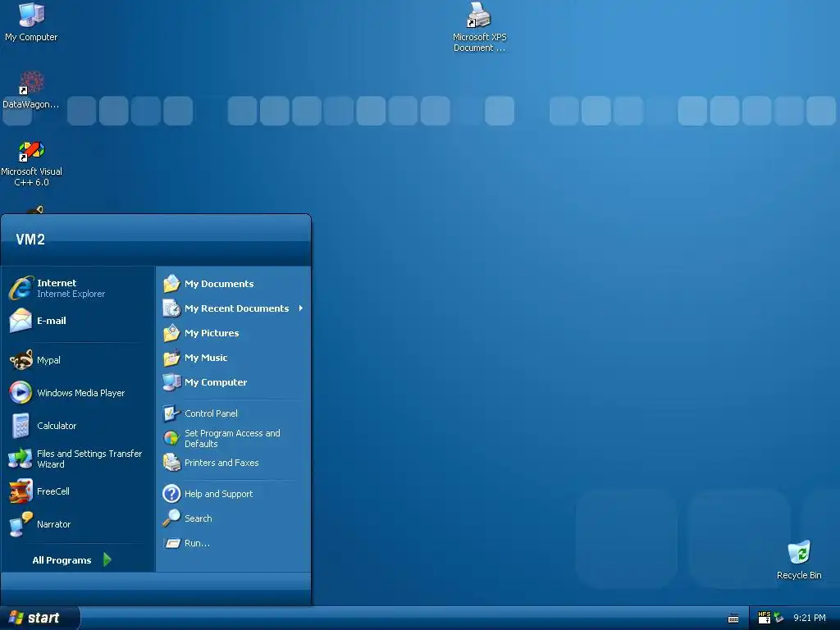The height and width of the screenshot is (630, 840).
Task: Open Printers and Faxes icon
Action: pyautogui.click(x=171, y=463)
